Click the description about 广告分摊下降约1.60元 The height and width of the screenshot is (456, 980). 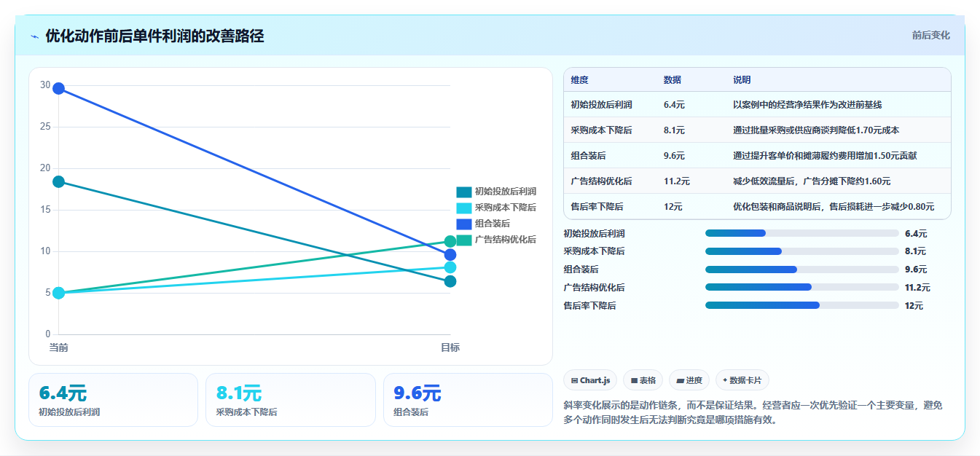pyautogui.click(x=812, y=181)
